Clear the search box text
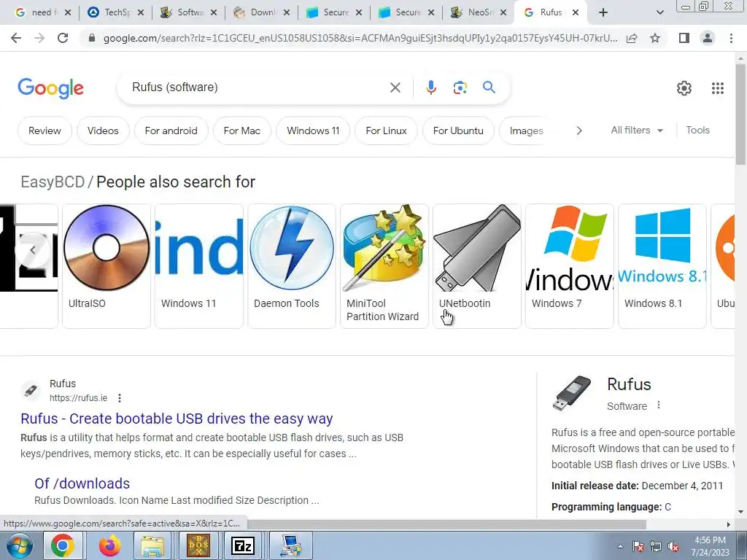The image size is (747, 560). (395, 87)
